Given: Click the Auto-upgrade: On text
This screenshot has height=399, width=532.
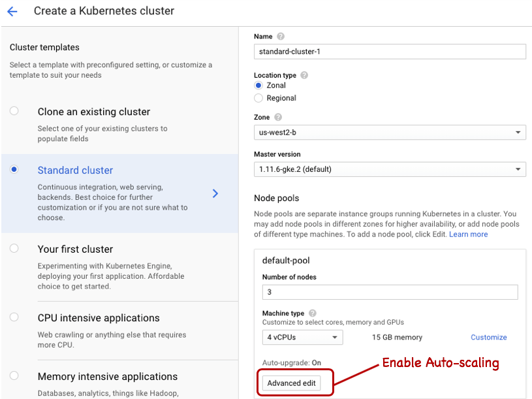Looking at the screenshot, I should (291, 362).
